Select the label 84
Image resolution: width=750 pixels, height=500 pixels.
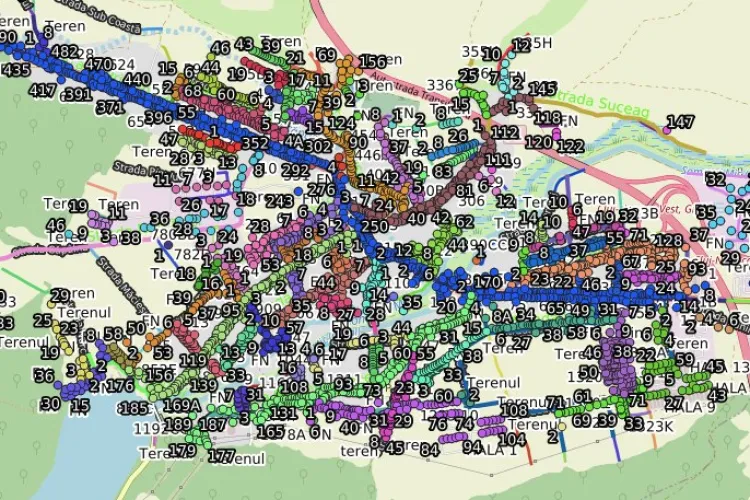(430, 450)
